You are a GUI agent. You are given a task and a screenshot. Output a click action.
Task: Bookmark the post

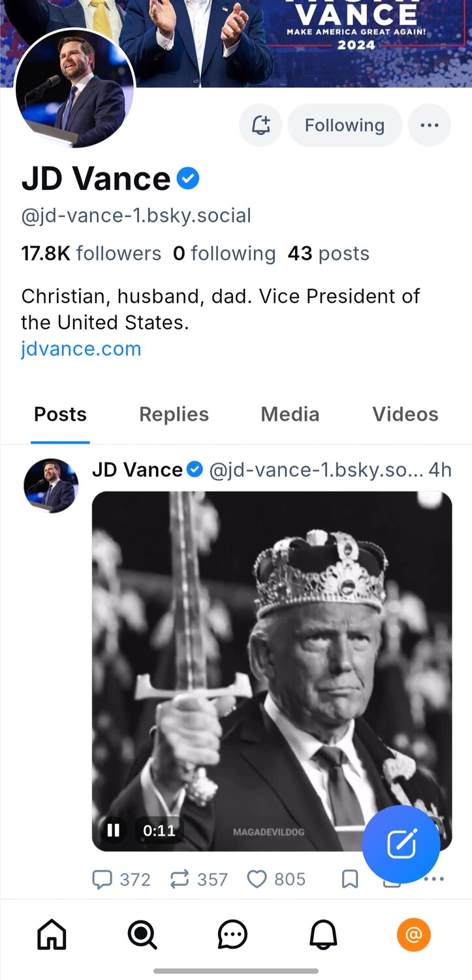[x=350, y=879]
